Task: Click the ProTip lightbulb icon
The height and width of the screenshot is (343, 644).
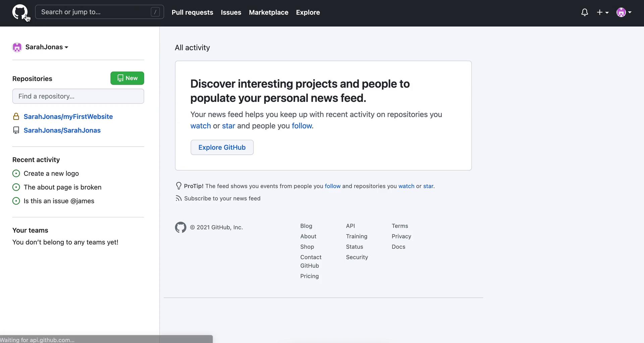Action: tap(178, 186)
